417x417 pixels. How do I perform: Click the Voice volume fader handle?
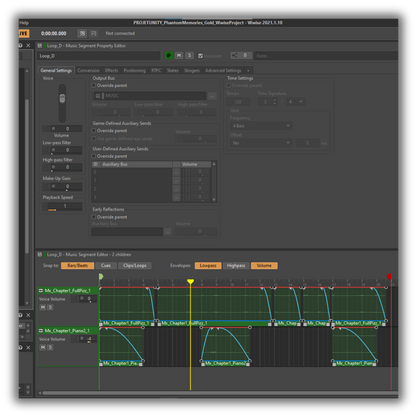(62, 98)
